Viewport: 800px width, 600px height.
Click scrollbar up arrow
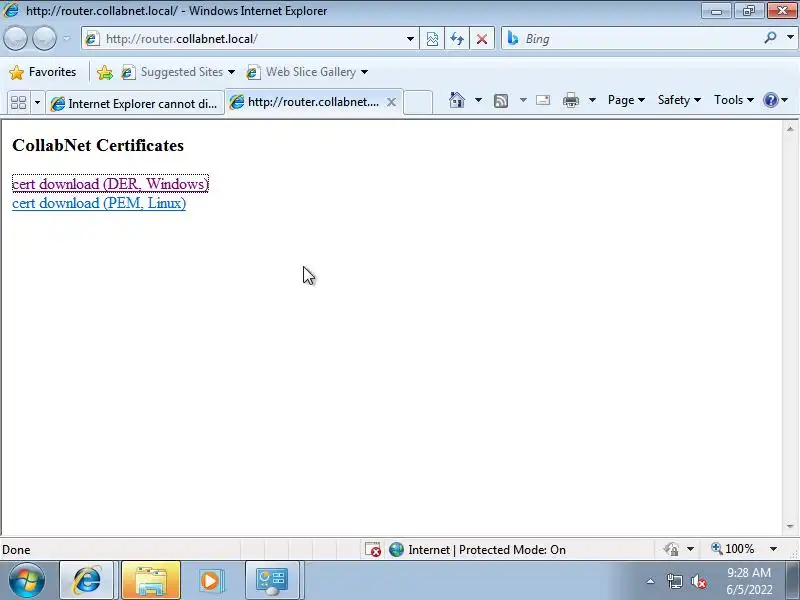click(790, 129)
